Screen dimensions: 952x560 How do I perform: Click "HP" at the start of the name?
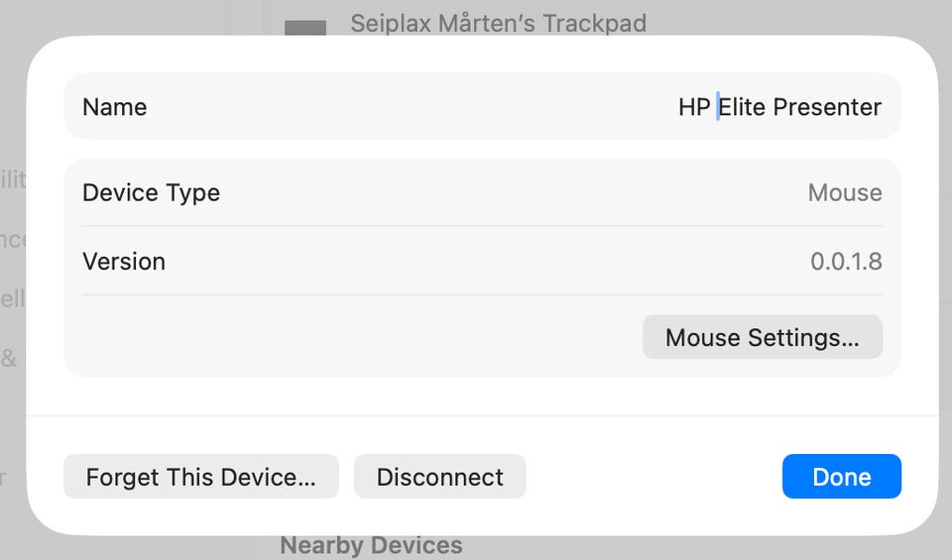(693, 107)
